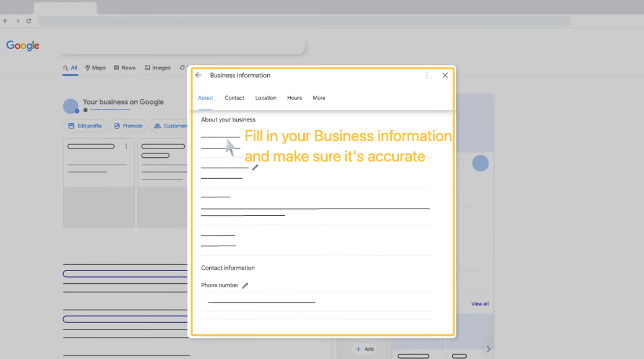Select the All search filter
Image resolution: width=644 pixels, height=359 pixels.
(x=70, y=68)
